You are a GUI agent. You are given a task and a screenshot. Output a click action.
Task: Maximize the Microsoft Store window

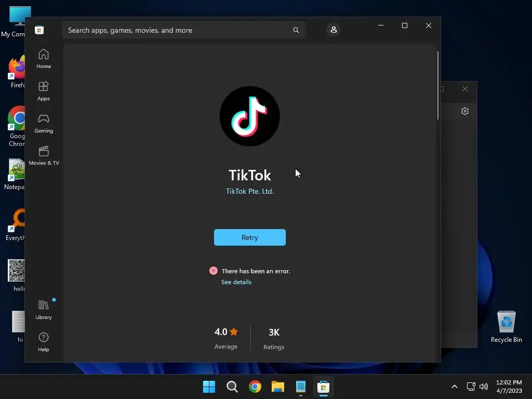pyautogui.click(x=404, y=25)
